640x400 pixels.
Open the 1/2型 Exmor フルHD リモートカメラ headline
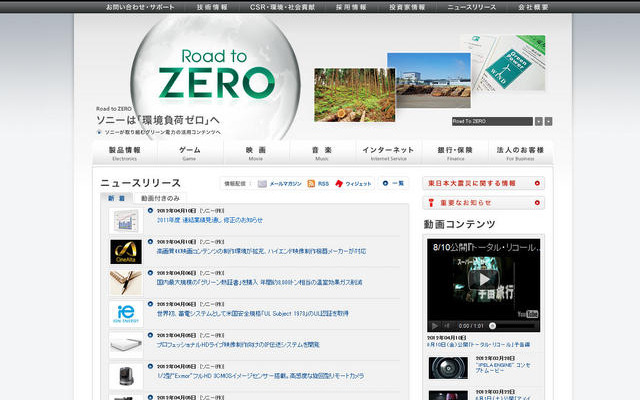coord(260,376)
